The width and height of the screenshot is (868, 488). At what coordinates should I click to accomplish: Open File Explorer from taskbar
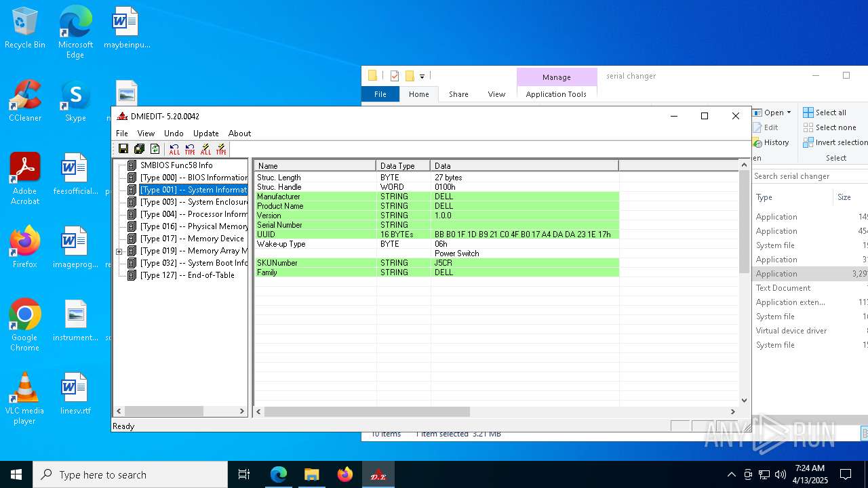click(311, 474)
